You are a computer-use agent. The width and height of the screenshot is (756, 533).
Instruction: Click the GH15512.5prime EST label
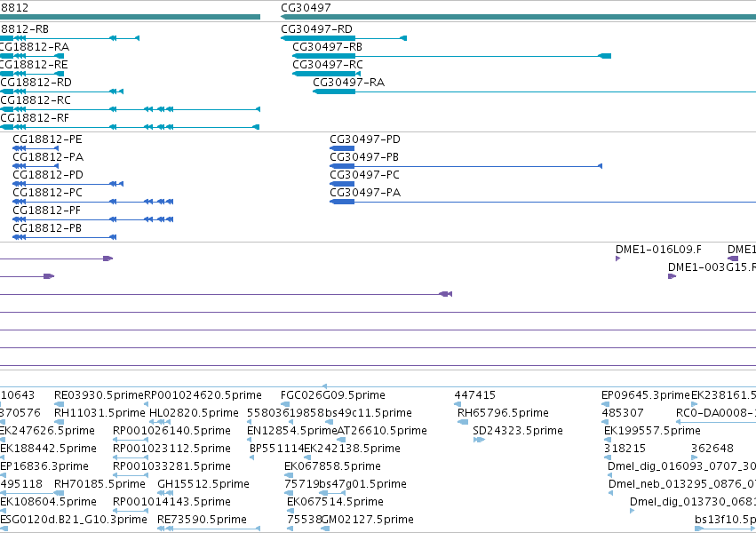203,484
